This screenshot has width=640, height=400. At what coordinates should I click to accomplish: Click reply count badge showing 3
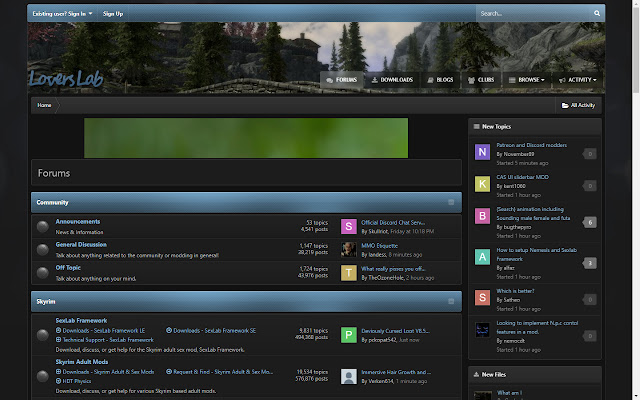[x=589, y=263]
